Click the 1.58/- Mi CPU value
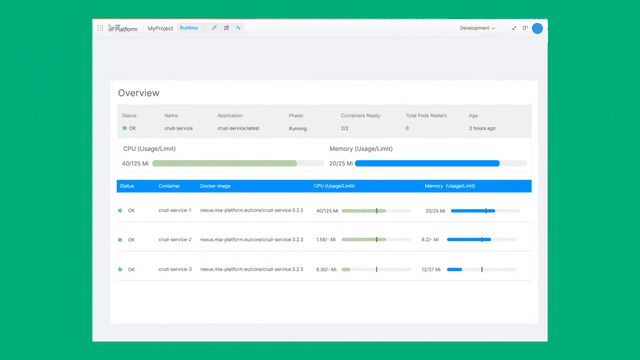This screenshot has height=360, width=640. tap(326, 240)
